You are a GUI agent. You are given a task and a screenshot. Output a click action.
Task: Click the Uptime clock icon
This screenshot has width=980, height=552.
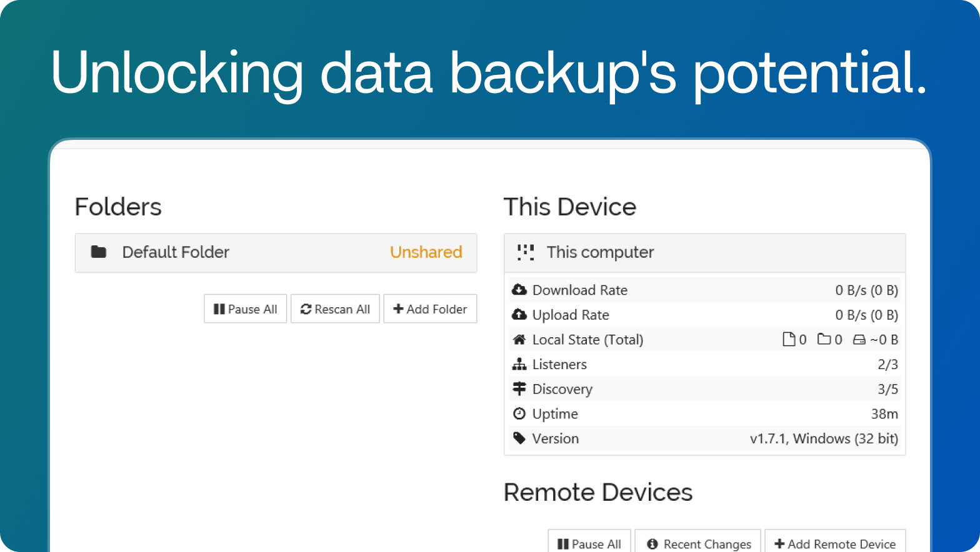click(519, 413)
